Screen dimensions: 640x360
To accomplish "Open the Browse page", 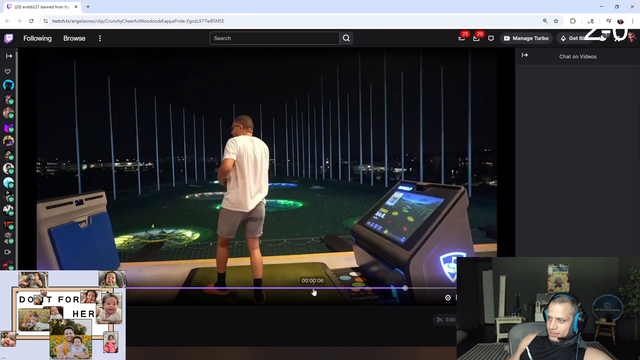I will point(74,38).
